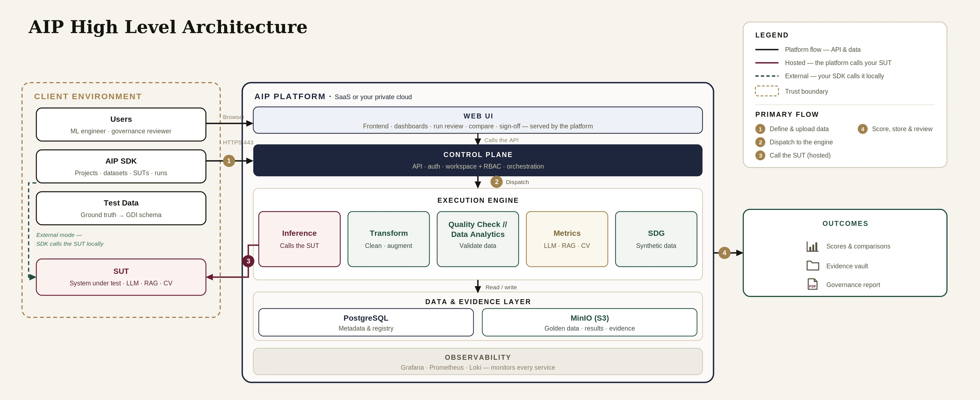Select the Quality Check // Data Analytics card
This screenshot has width=980, height=400.
coord(478,239)
